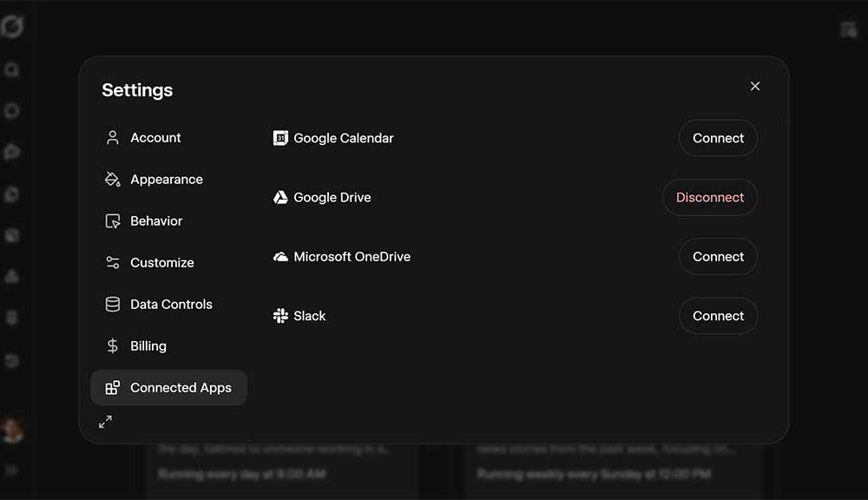Click the Slack logo icon

click(280, 316)
